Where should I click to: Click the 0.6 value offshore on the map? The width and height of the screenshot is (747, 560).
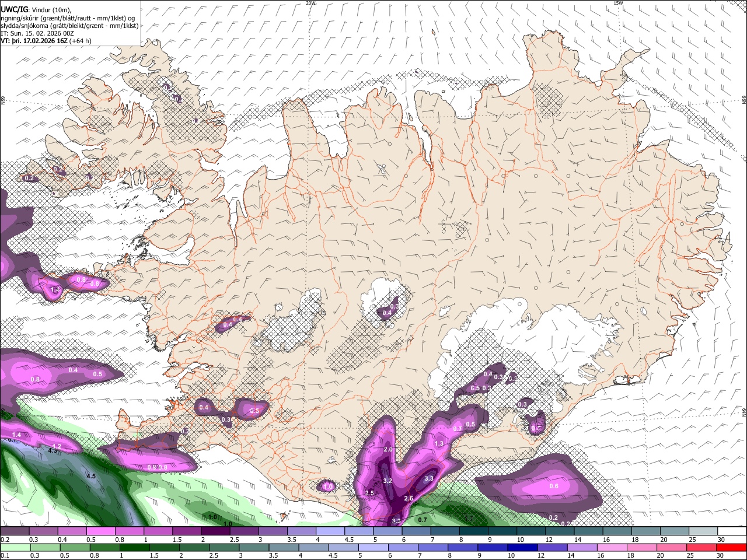click(x=554, y=486)
